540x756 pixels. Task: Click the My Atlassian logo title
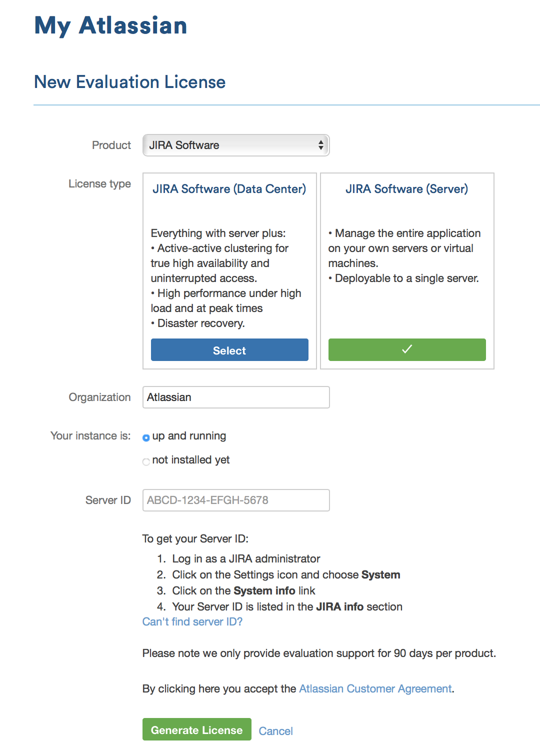tap(110, 25)
